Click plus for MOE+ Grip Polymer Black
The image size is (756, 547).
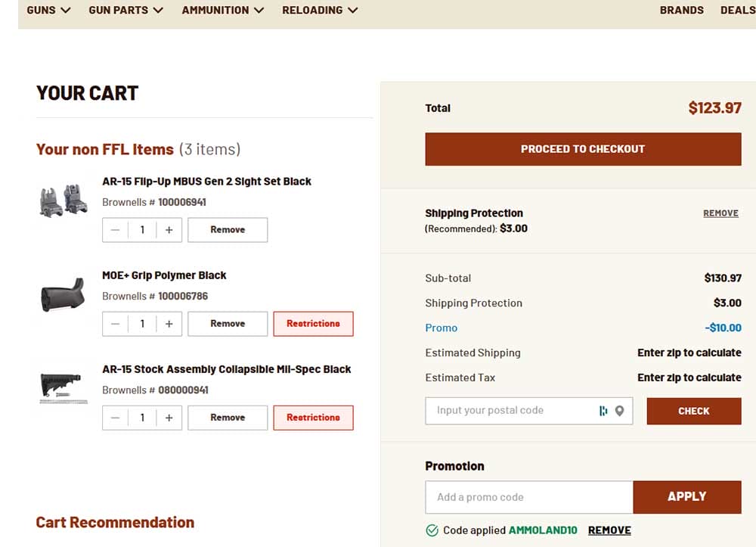click(x=169, y=324)
